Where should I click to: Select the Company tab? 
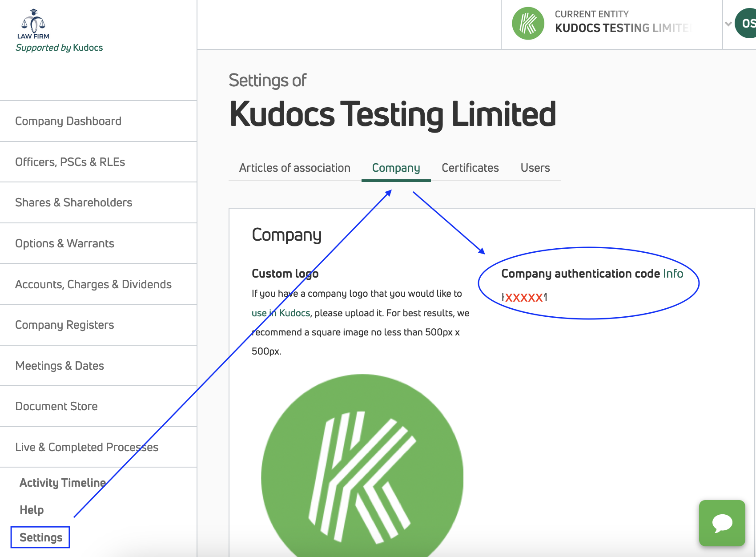coord(396,168)
